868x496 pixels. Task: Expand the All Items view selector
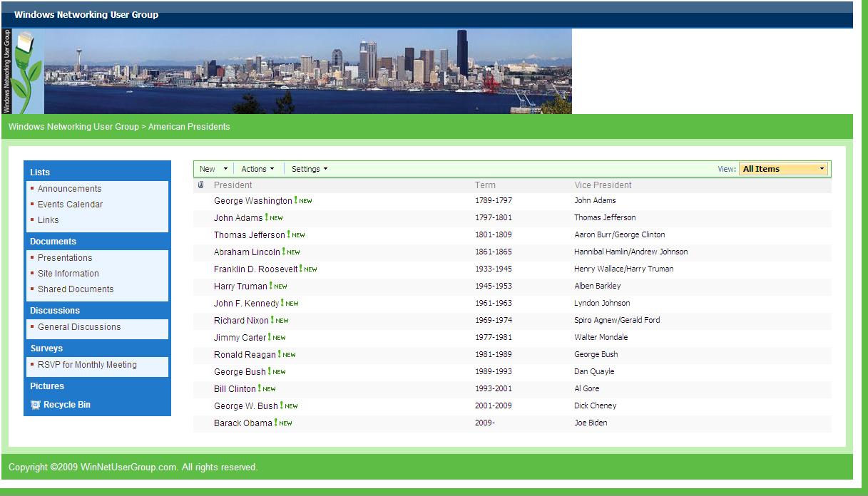pos(784,169)
